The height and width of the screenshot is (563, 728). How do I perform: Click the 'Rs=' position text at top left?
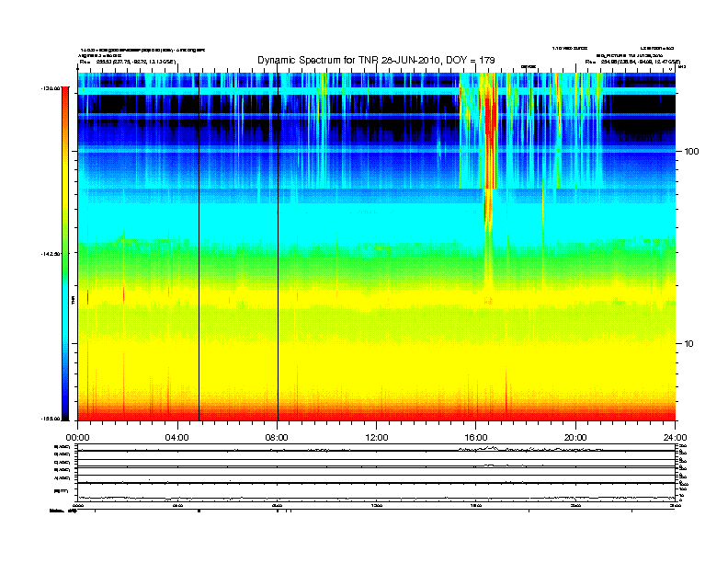pos(127,62)
